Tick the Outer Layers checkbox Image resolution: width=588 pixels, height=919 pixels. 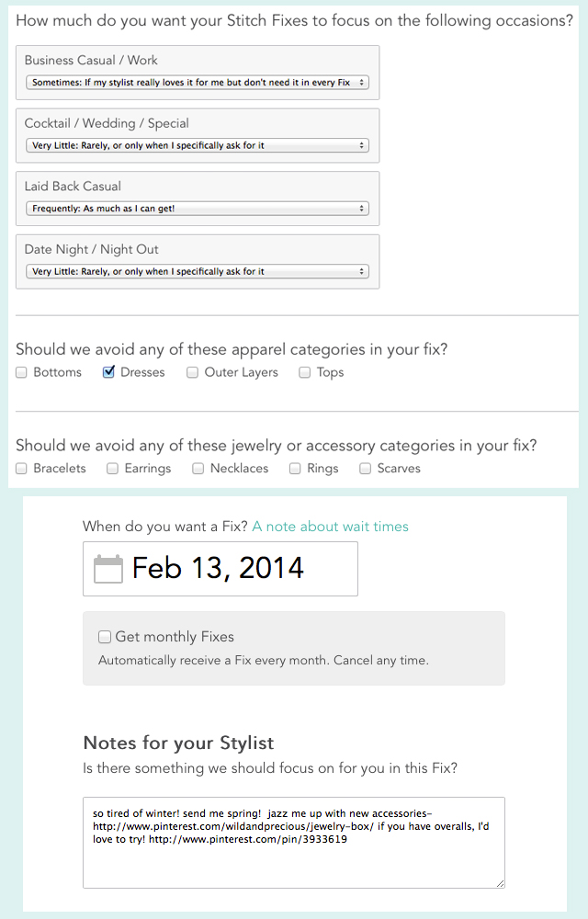pyautogui.click(x=193, y=373)
